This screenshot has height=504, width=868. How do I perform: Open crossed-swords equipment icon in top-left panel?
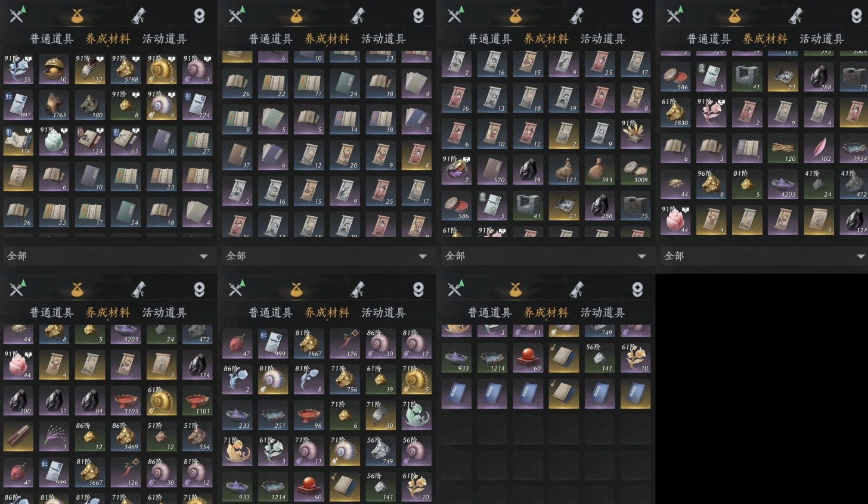click(x=17, y=15)
